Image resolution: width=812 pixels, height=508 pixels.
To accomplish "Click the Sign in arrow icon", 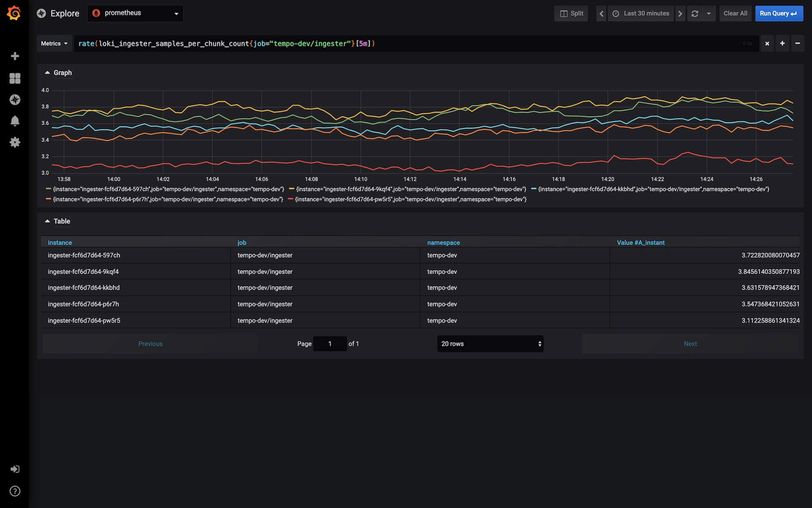I will click(x=15, y=469).
